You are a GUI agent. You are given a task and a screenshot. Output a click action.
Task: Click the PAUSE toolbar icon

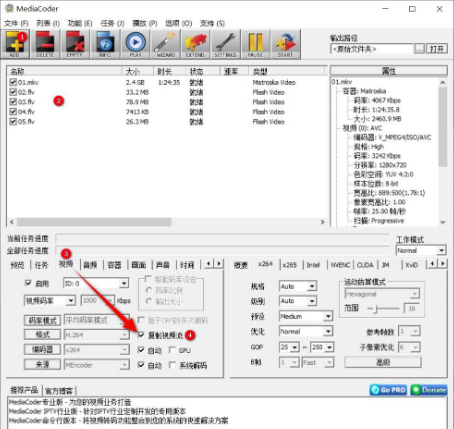pyautogui.click(x=255, y=44)
